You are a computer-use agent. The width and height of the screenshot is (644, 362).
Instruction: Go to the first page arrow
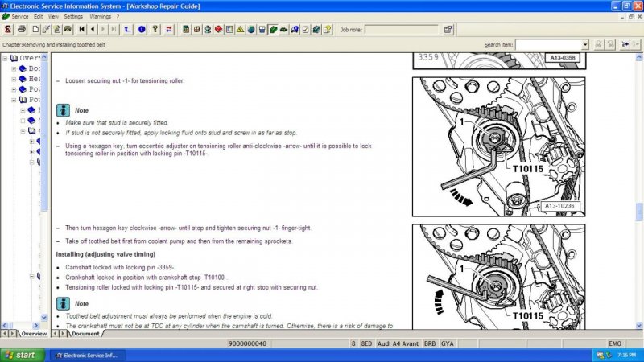coord(82,30)
